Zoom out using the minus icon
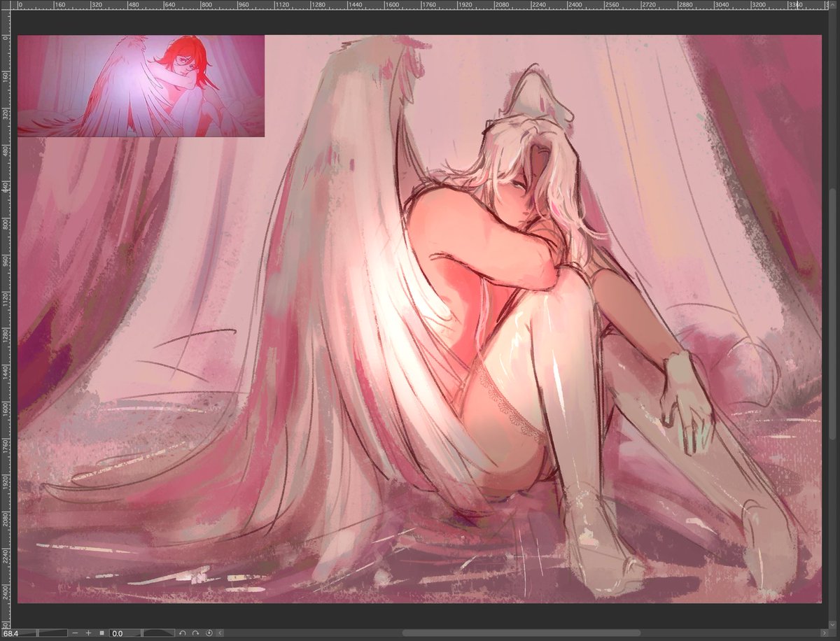 coord(75,633)
